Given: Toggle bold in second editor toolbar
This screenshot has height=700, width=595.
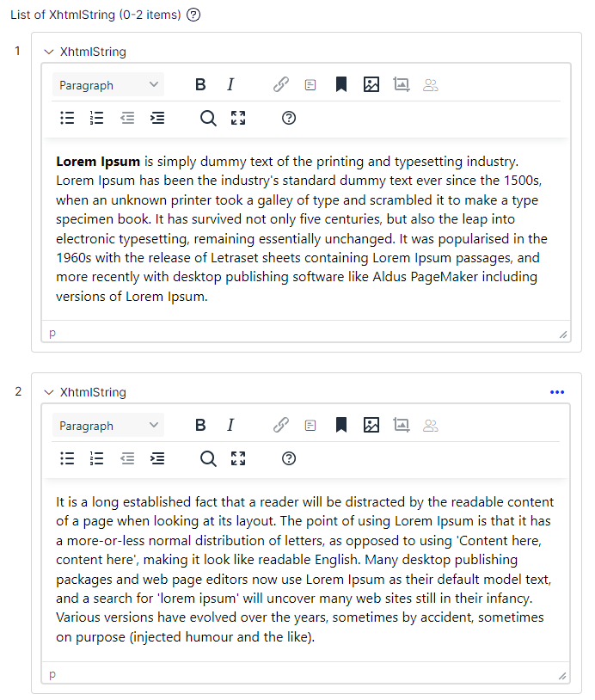Looking at the screenshot, I should [x=200, y=426].
